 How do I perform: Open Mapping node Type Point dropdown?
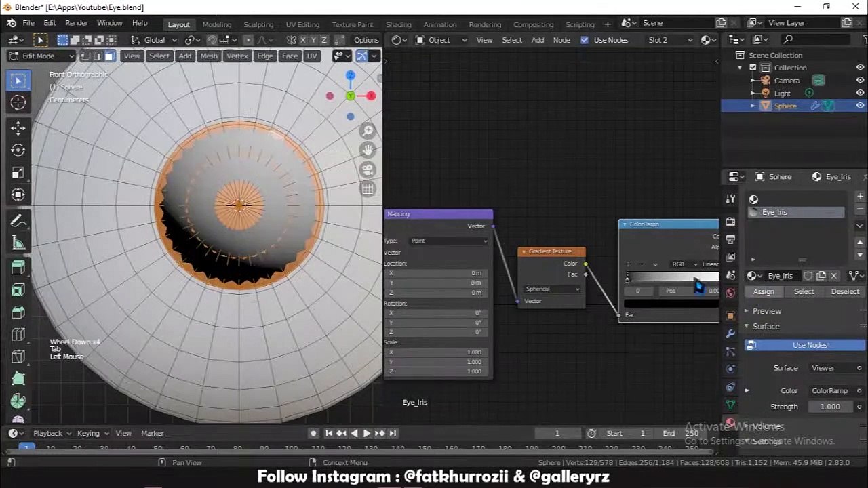pyautogui.click(x=449, y=241)
